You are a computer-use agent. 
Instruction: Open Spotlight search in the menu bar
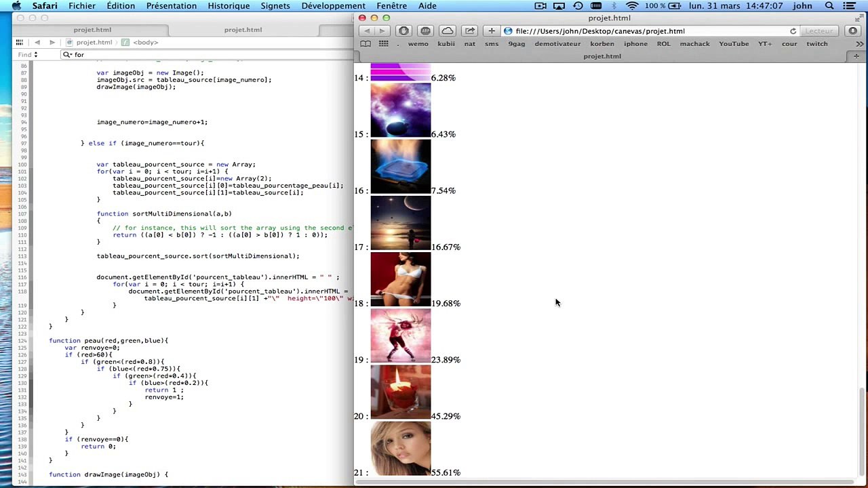click(x=829, y=6)
